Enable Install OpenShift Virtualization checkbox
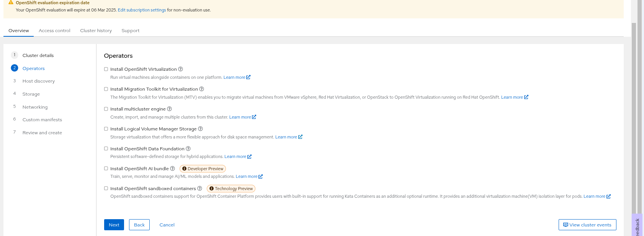Image resolution: width=644 pixels, height=236 pixels. [x=106, y=69]
